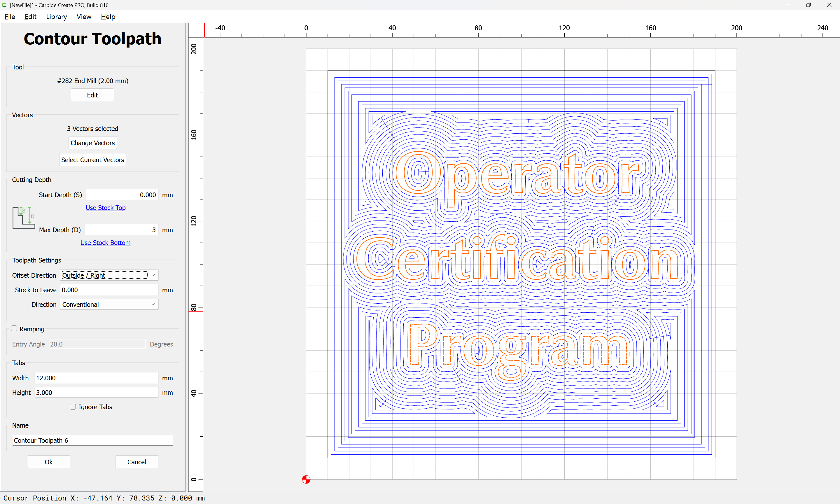Restore down the Carbide Create window

(x=808, y=5)
